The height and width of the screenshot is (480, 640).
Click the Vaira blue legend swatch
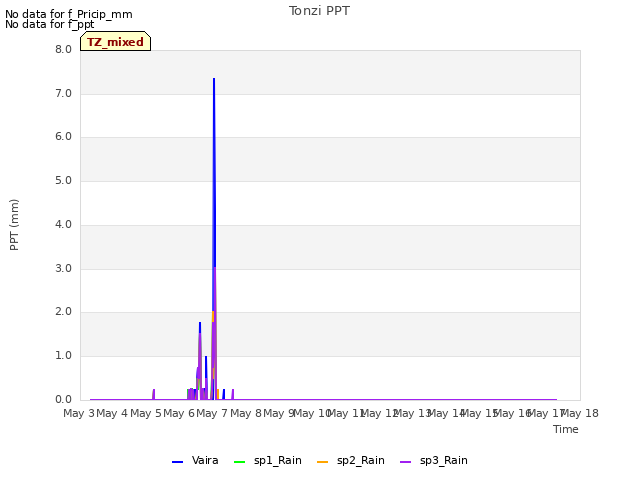[178, 462]
